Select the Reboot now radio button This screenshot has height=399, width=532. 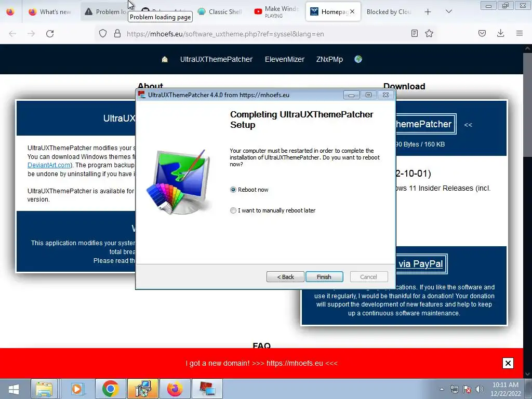click(x=233, y=190)
